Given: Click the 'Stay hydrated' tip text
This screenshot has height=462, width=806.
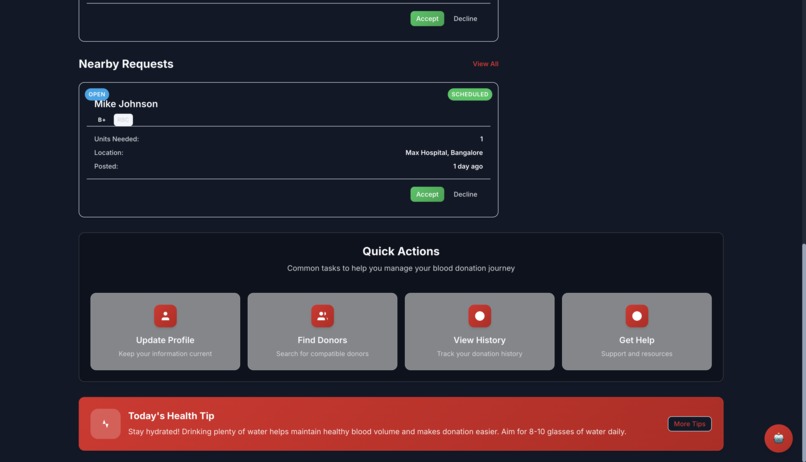Looking at the screenshot, I should pyautogui.click(x=377, y=432).
